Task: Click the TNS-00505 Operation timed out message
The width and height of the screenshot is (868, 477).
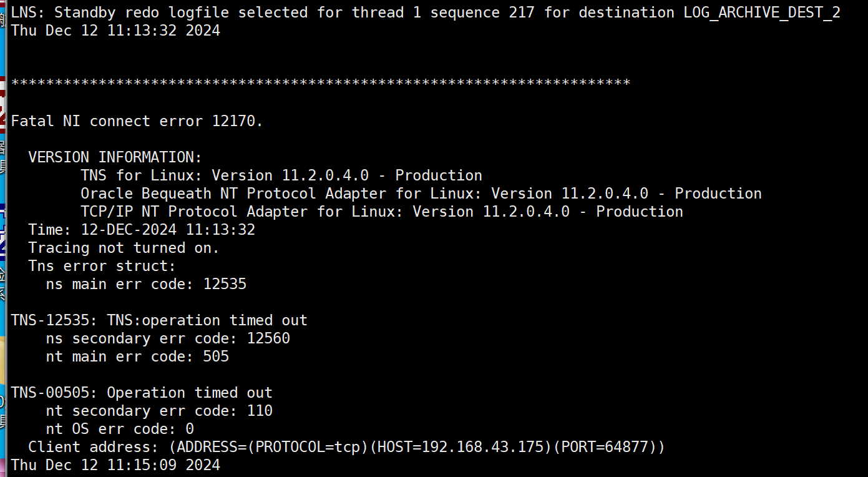Action: (142, 393)
